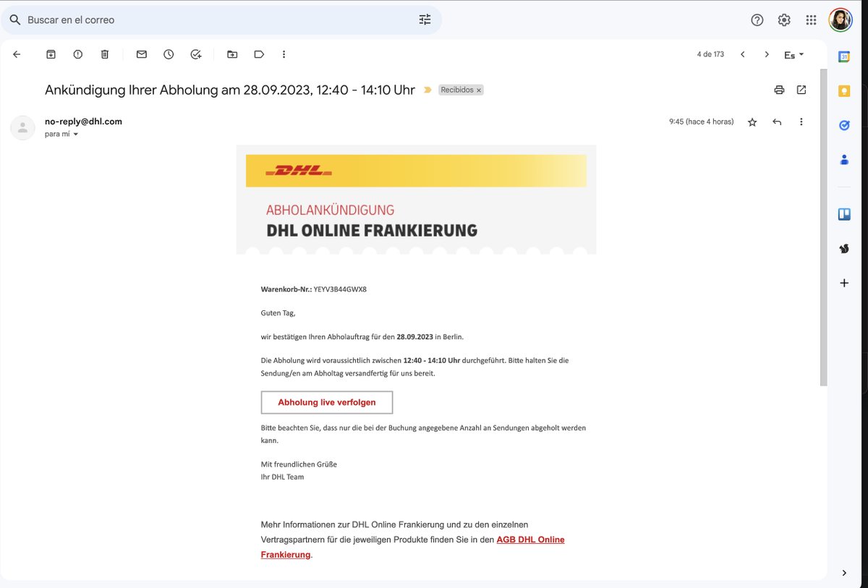Screen dimensions: 868x588
Task: Open Google account avatar
Action: click(x=841, y=20)
